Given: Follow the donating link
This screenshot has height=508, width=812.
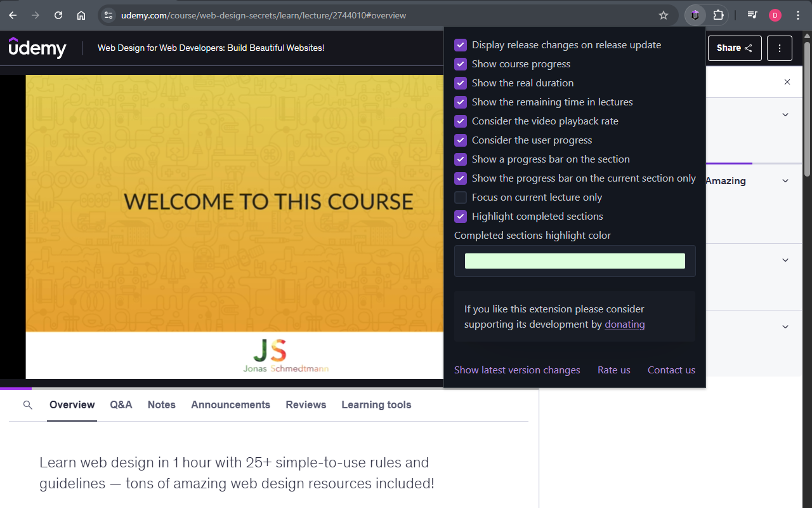Looking at the screenshot, I should 625,324.
